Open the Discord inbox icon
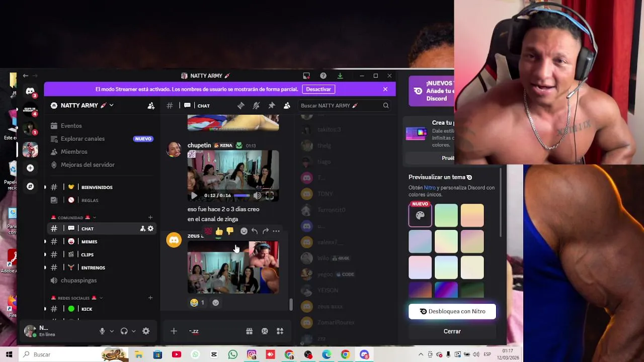644x362 pixels. (306, 76)
